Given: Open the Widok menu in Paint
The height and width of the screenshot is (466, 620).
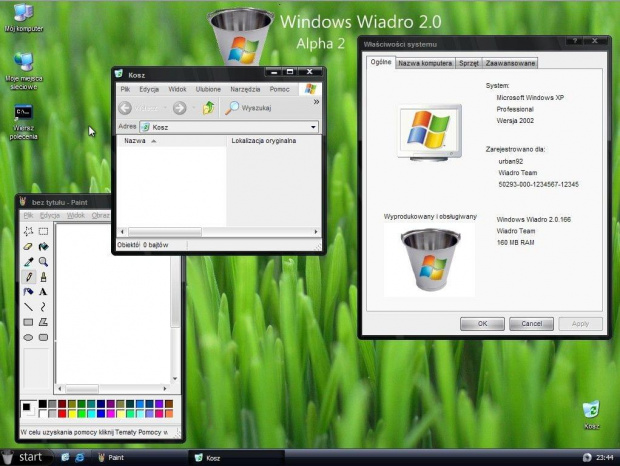Looking at the screenshot, I should coord(76,215).
